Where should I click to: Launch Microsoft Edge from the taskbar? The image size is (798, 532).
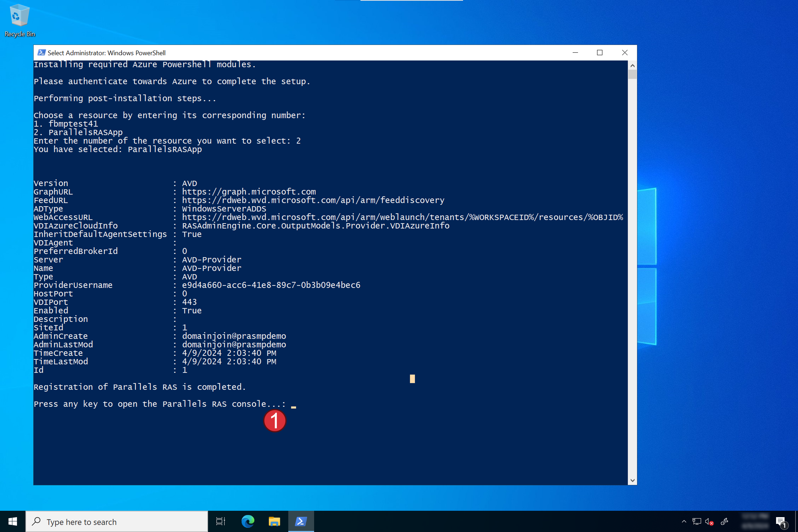coord(248,522)
